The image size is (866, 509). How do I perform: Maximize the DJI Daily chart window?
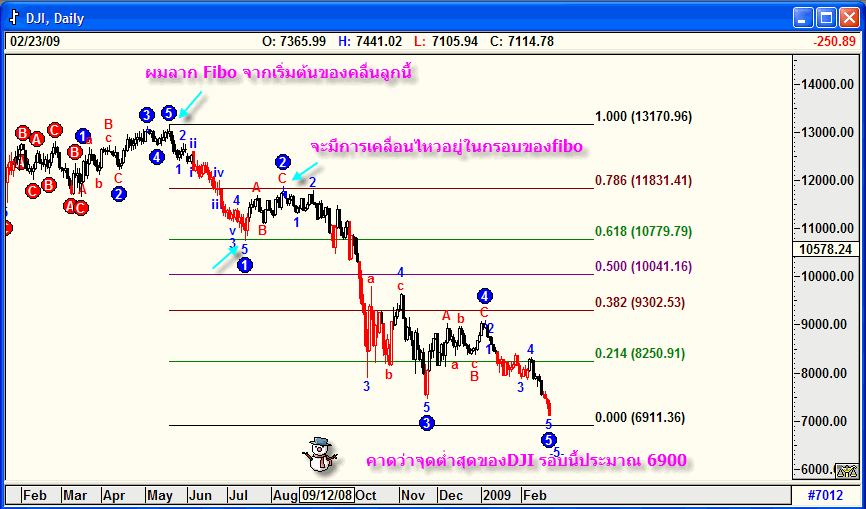tap(827, 18)
